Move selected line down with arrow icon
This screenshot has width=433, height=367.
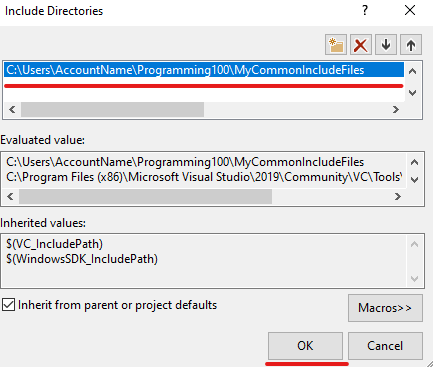pyautogui.click(x=386, y=45)
